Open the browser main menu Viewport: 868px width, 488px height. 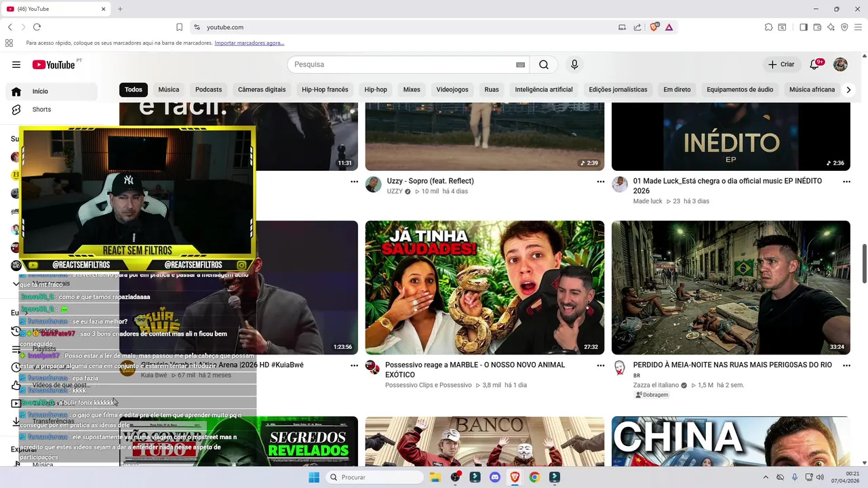pyautogui.click(x=858, y=27)
